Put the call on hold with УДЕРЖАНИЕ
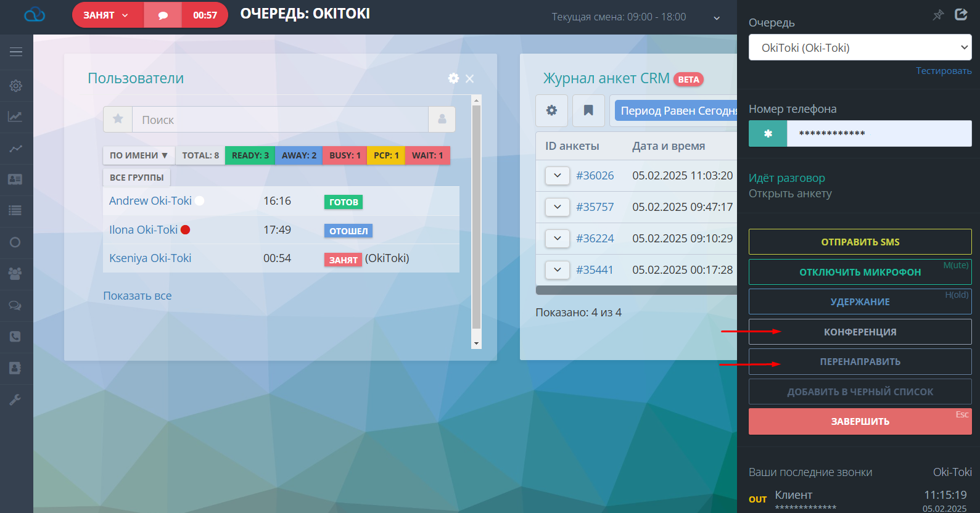Viewport: 980px width, 513px height. [x=860, y=302]
